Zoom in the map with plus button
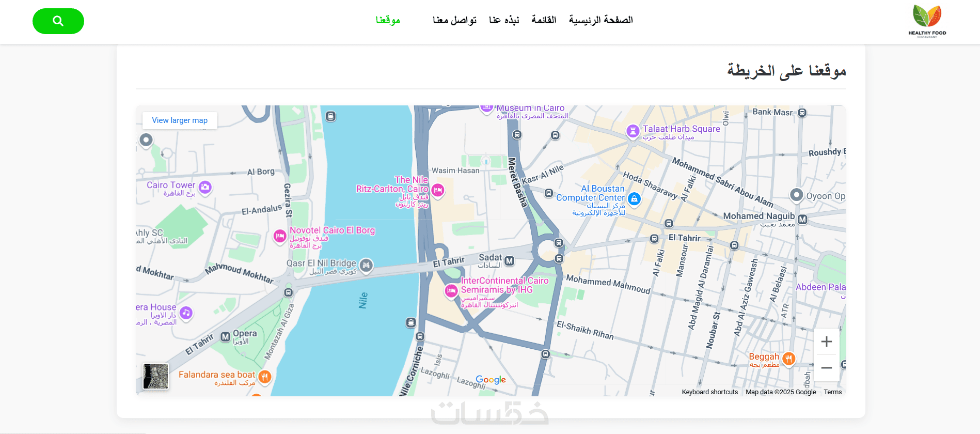This screenshot has width=980, height=434. click(x=826, y=342)
